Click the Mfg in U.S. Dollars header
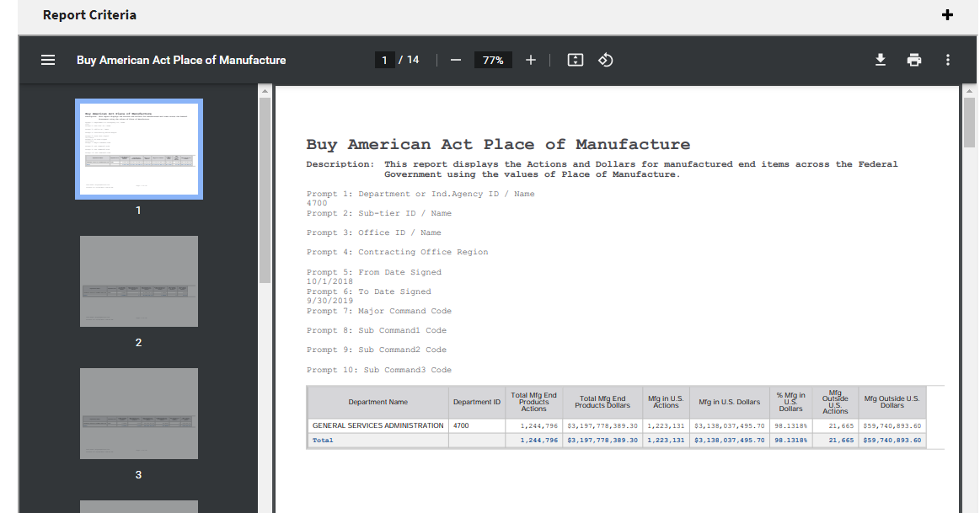Image resolution: width=980 pixels, height=513 pixels. [x=730, y=402]
